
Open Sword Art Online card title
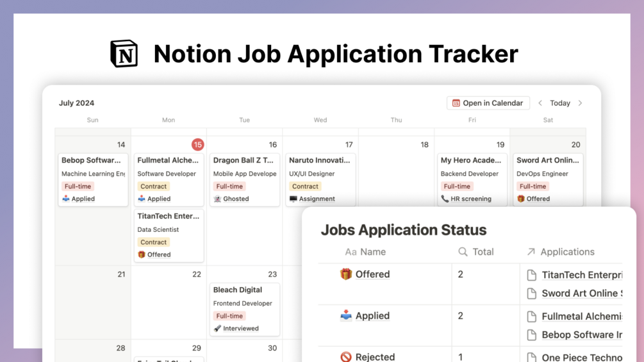(547, 160)
